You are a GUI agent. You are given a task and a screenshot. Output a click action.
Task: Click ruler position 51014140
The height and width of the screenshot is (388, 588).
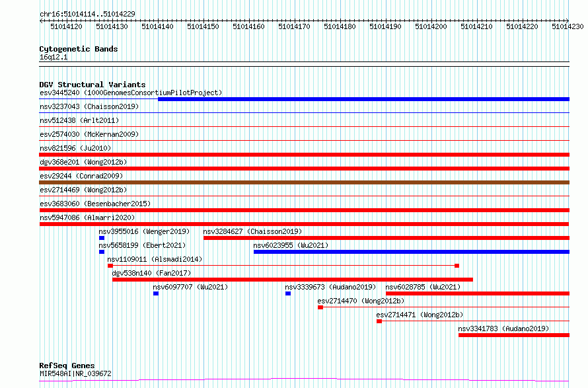point(157,26)
